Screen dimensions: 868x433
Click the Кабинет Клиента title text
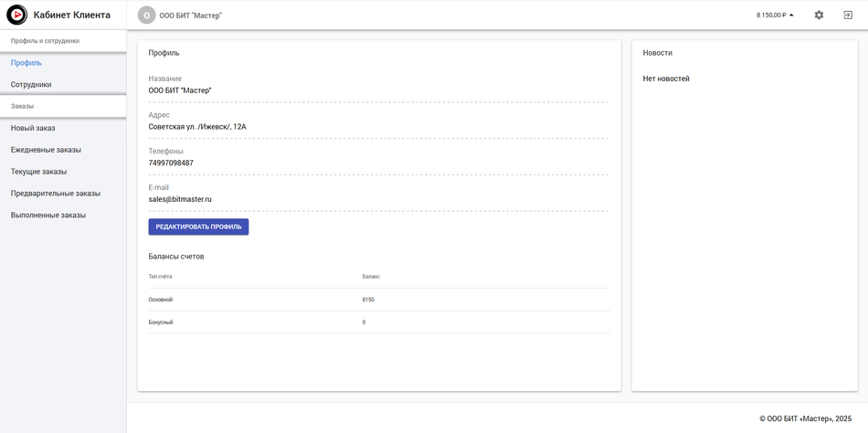(72, 16)
